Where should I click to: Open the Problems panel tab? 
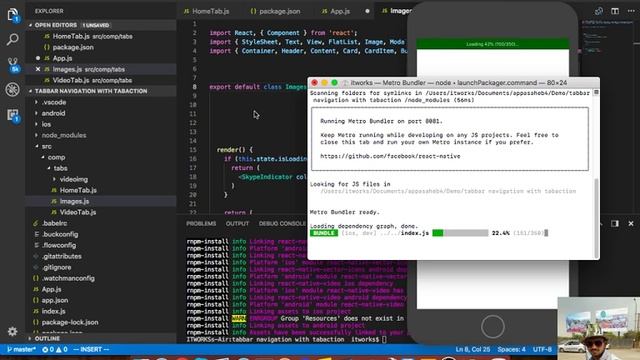[x=201, y=224]
